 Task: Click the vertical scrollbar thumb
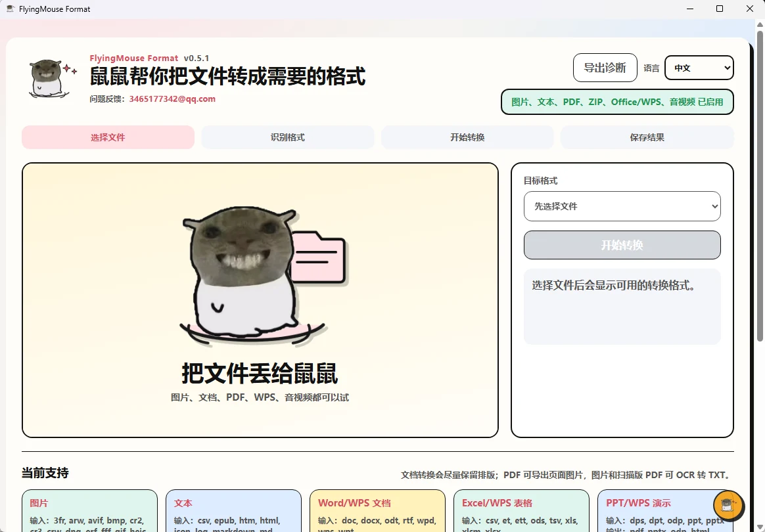point(760,185)
